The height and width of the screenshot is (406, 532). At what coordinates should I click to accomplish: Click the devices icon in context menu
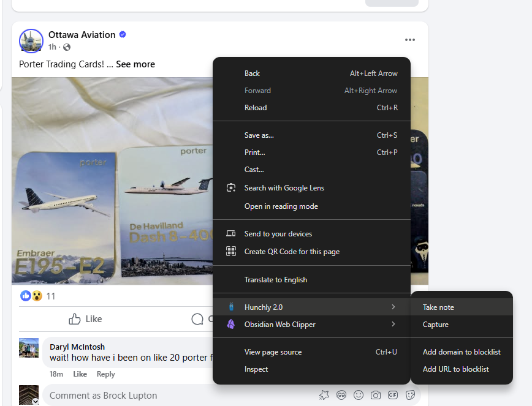pos(231,233)
